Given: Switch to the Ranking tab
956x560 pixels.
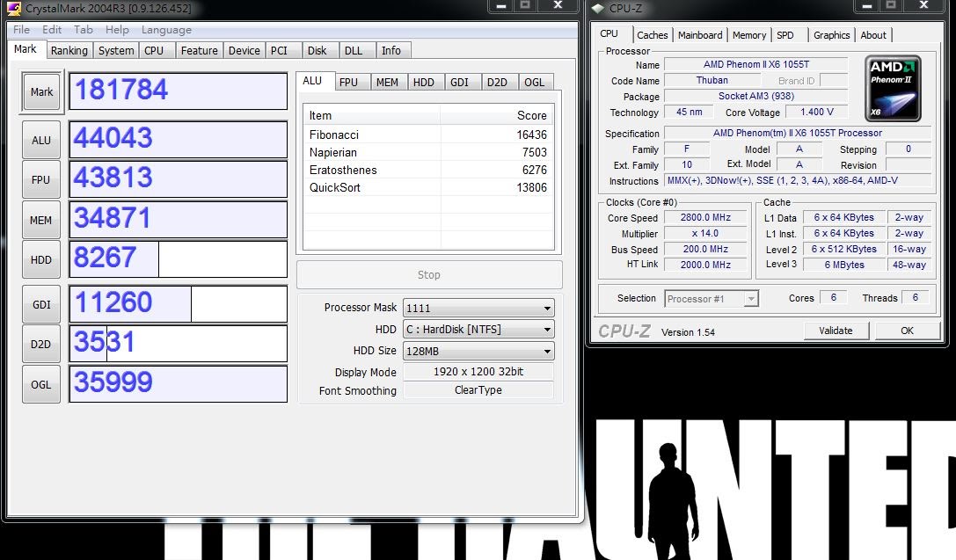Looking at the screenshot, I should [69, 51].
